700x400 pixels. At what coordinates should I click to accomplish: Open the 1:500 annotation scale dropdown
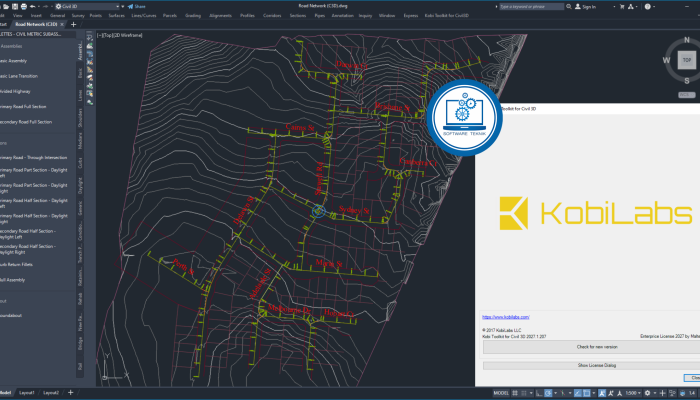[x=633, y=393]
